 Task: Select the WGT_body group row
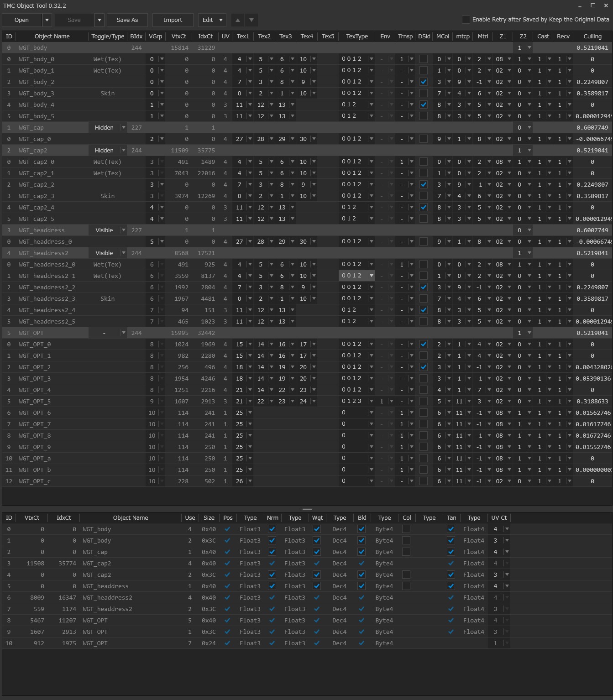point(307,47)
